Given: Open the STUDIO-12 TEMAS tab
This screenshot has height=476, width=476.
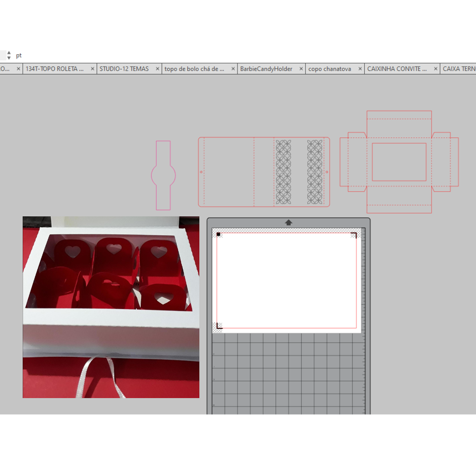Looking at the screenshot, I should point(124,69).
